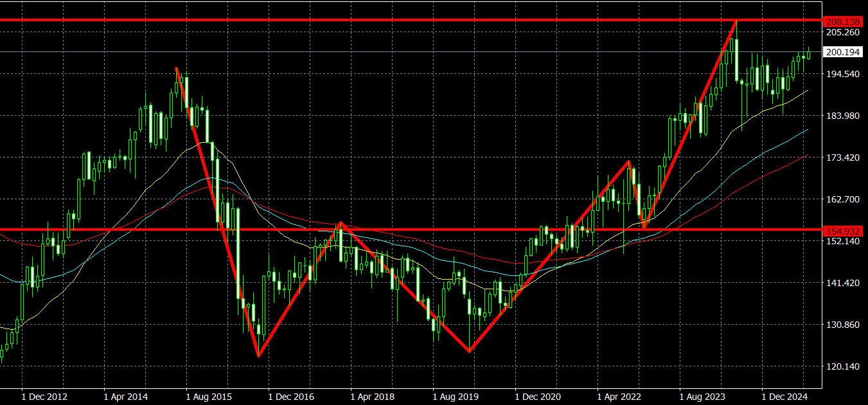868x405 pixels.
Task: Select the 1 Apr 2022 date label
Action: click(x=619, y=397)
